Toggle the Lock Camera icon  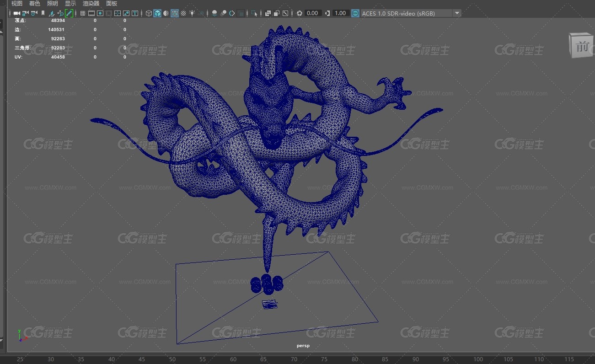[x=25, y=13]
